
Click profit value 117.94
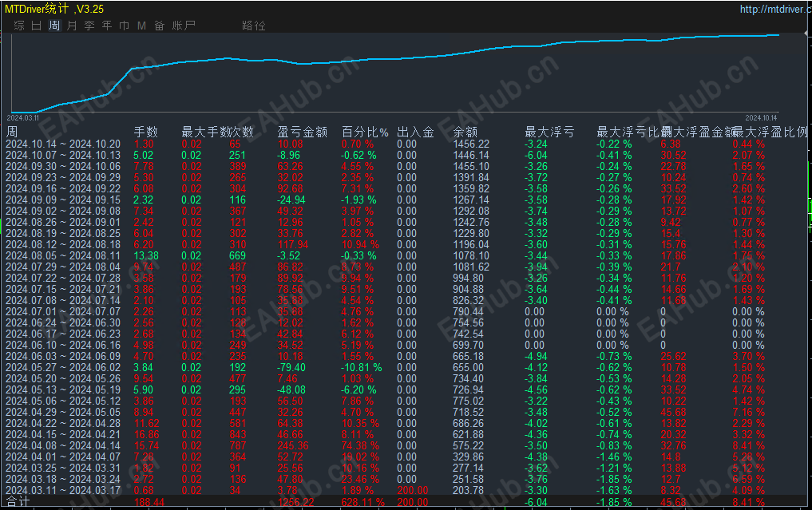pos(292,244)
